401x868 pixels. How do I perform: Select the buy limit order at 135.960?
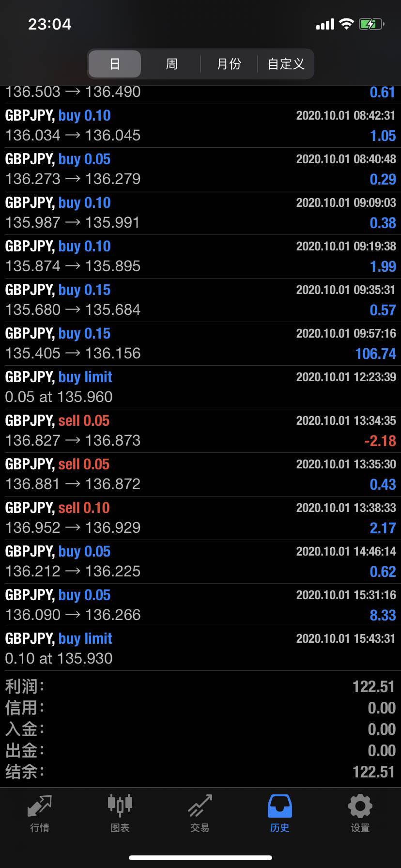click(x=200, y=387)
